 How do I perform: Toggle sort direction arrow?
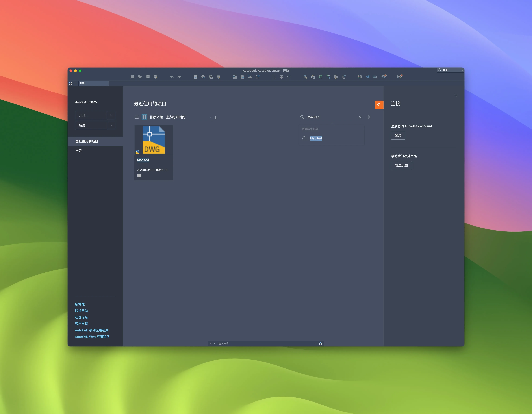coord(216,117)
